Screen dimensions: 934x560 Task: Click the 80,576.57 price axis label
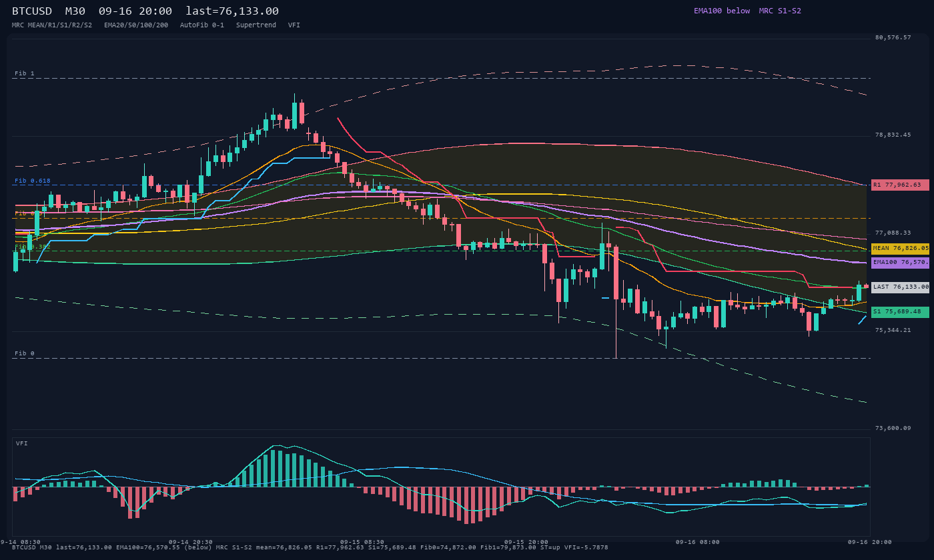coord(893,37)
